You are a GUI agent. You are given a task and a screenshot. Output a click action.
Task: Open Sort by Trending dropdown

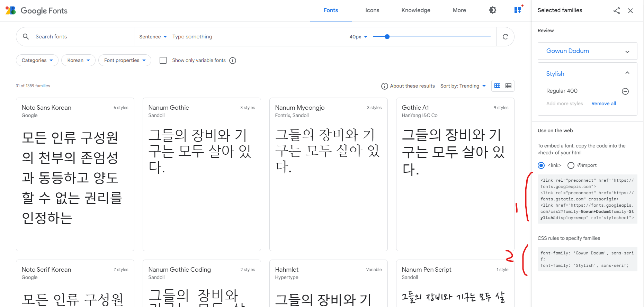click(463, 86)
